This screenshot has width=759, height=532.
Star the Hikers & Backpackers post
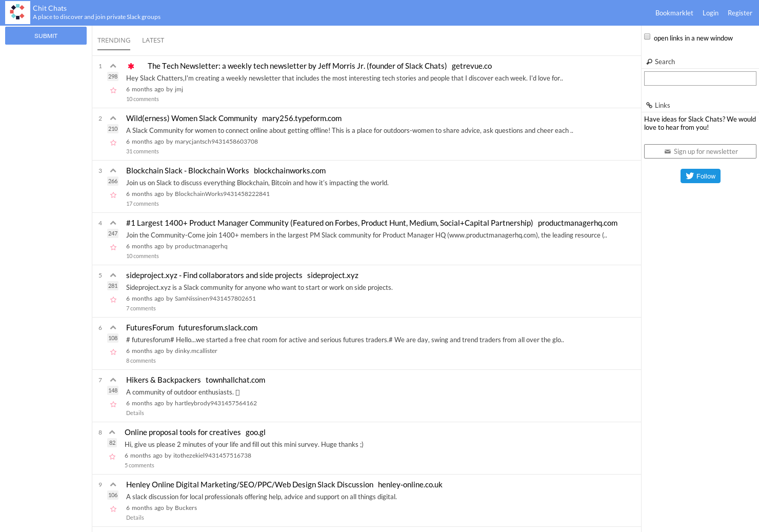113,404
